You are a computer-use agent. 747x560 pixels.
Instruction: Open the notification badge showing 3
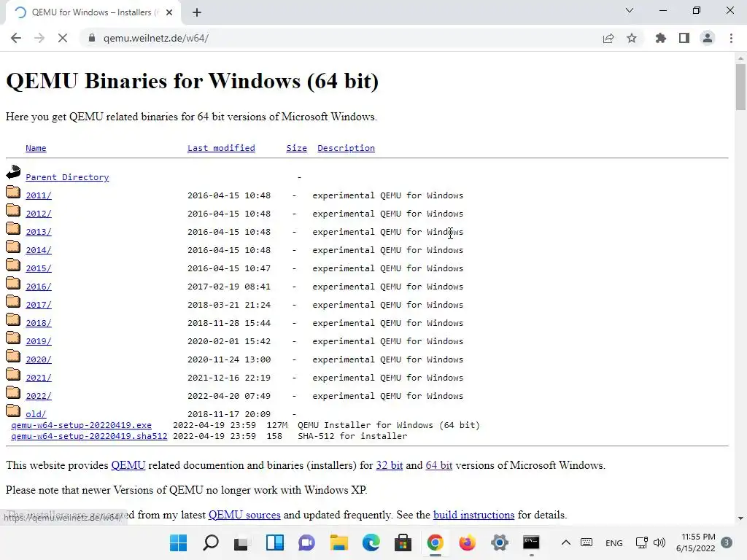click(727, 542)
